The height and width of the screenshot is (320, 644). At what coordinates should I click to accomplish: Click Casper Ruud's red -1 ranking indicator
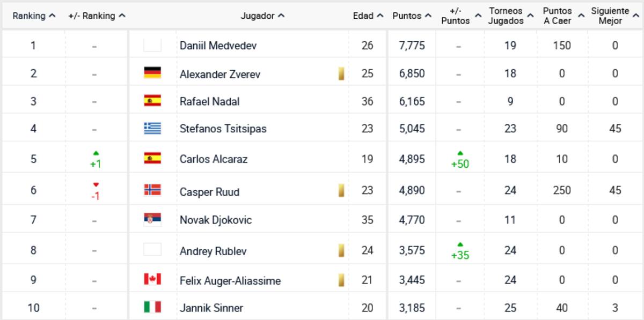click(x=96, y=191)
